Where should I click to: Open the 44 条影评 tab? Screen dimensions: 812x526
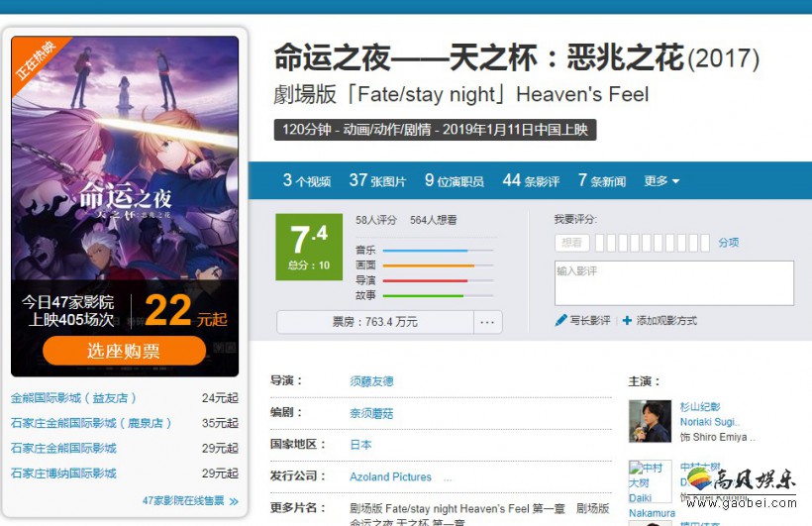(x=531, y=180)
